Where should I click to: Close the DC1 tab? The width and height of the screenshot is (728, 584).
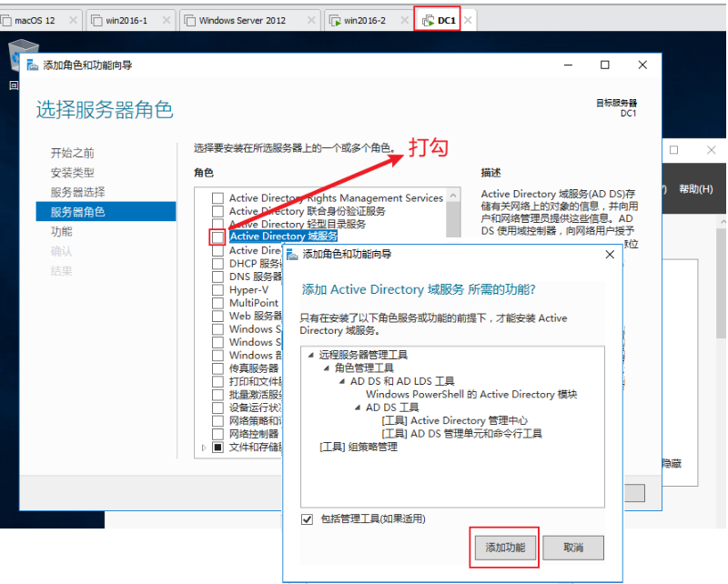pyautogui.click(x=468, y=20)
